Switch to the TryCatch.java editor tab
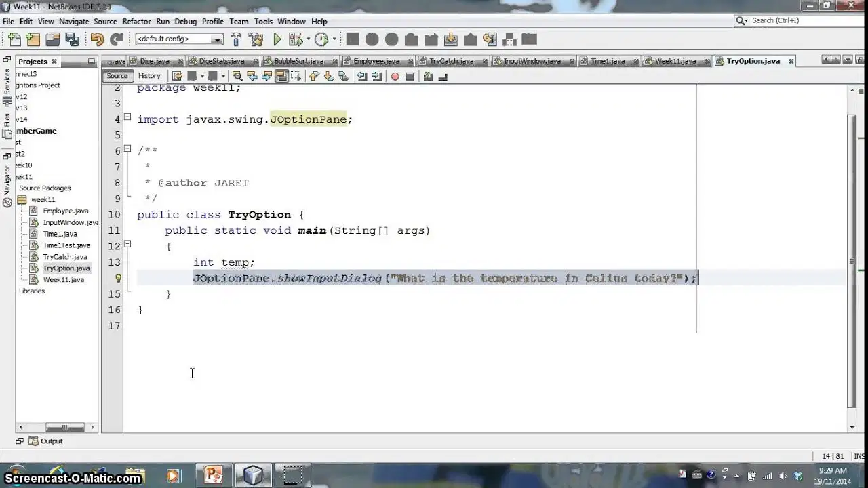The height and width of the screenshot is (488, 868). (x=451, y=61)
